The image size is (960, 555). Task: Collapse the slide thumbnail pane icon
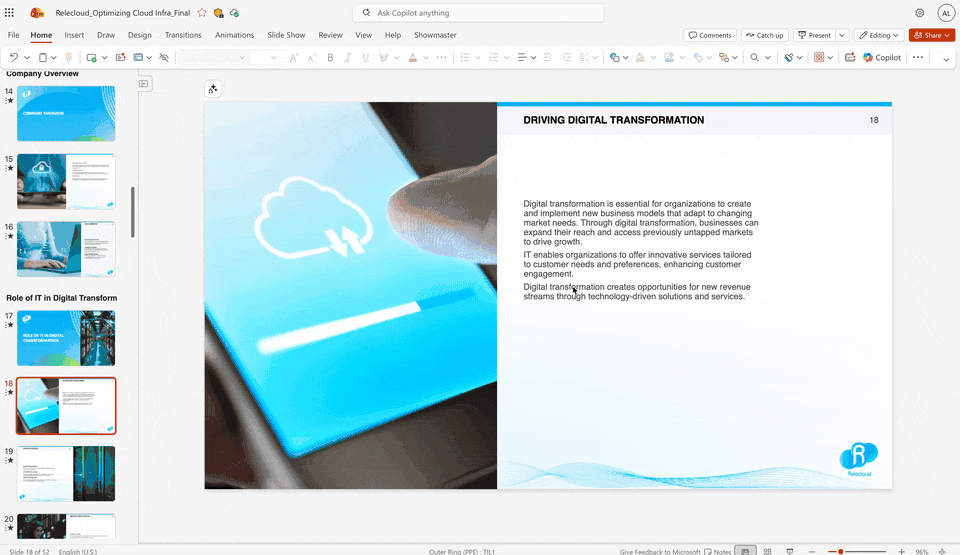coord(143,83)
